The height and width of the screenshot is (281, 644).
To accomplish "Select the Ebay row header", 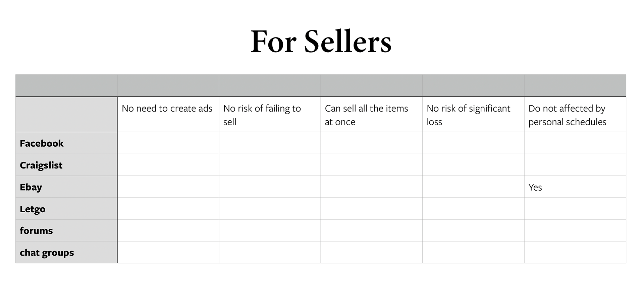I will [66, 187].
